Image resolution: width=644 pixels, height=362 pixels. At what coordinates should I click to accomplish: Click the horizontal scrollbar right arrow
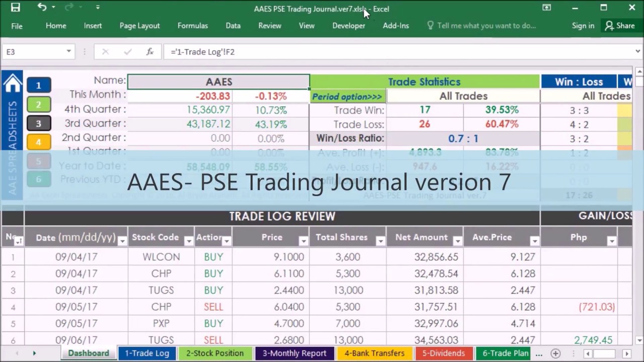[627, 353]
